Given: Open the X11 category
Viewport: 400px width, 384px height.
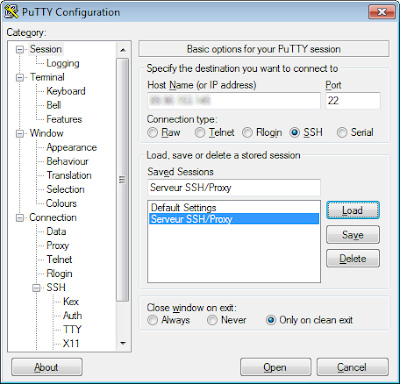Looking at the screenshot, I should (71, 343).
